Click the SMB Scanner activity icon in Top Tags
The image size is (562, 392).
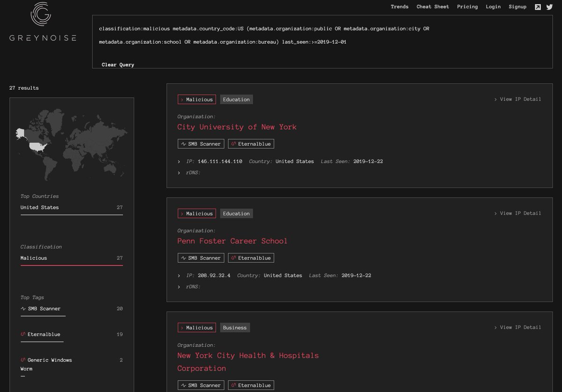point(23,309)
